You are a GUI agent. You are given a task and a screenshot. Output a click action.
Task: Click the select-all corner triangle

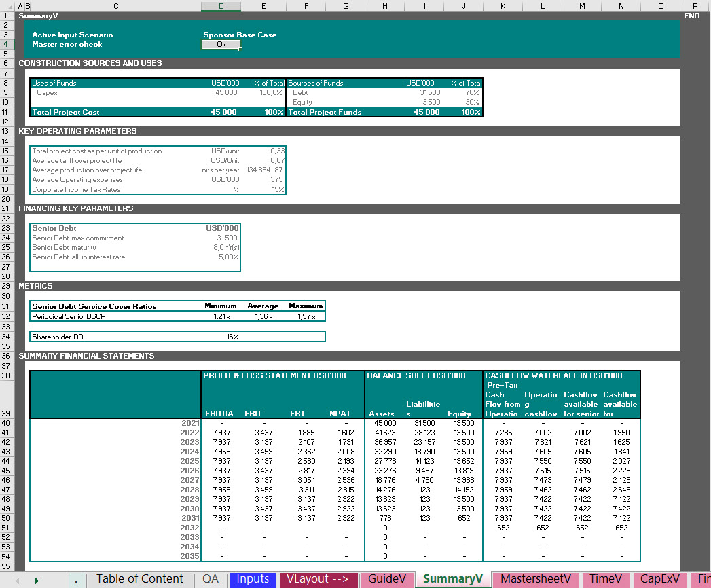[7, 6]
